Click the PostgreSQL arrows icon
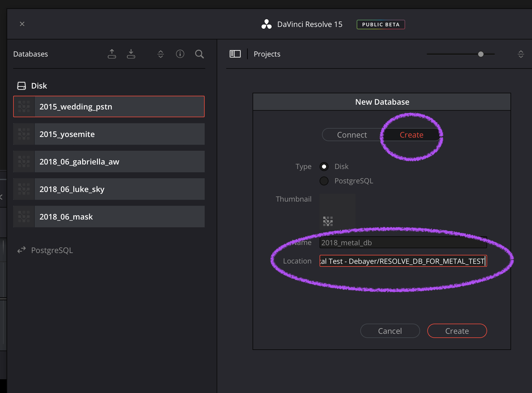 [x=22, y=250]
